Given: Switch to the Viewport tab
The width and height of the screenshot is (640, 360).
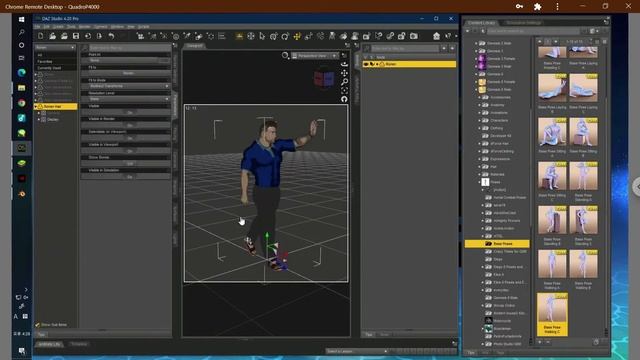Looking at the screenshot, I should click(194, 46).
